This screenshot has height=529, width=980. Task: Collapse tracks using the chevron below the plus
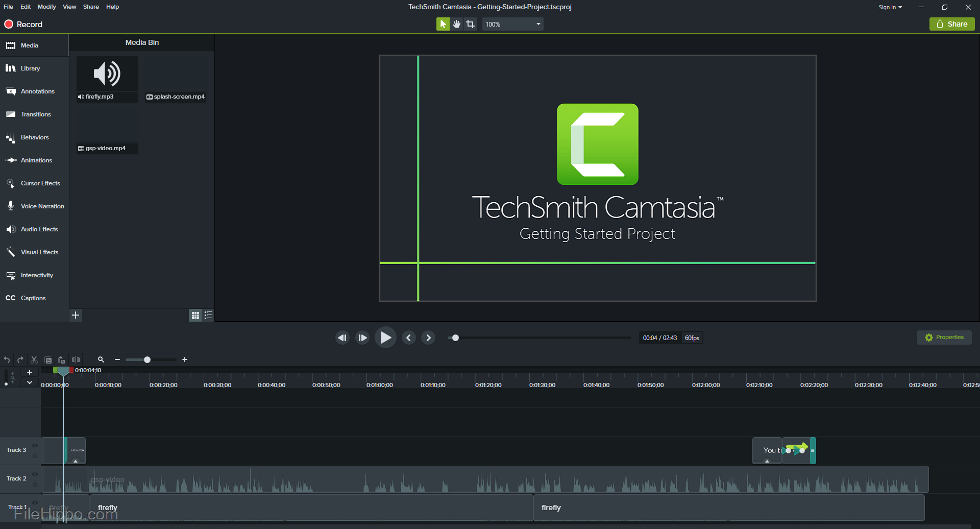pos(29,382)
